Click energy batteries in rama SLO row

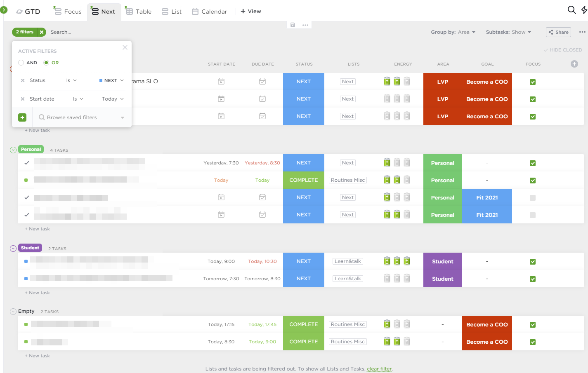click(x=397, y=81)
